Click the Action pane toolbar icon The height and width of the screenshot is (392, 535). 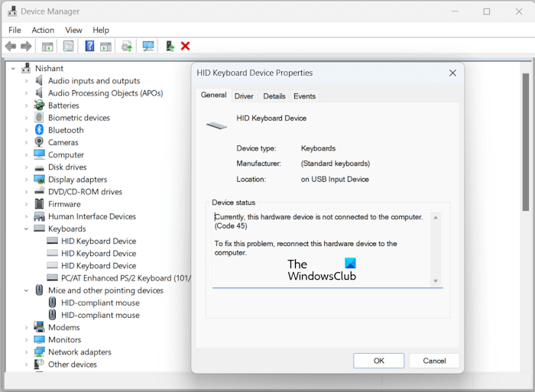105,46
